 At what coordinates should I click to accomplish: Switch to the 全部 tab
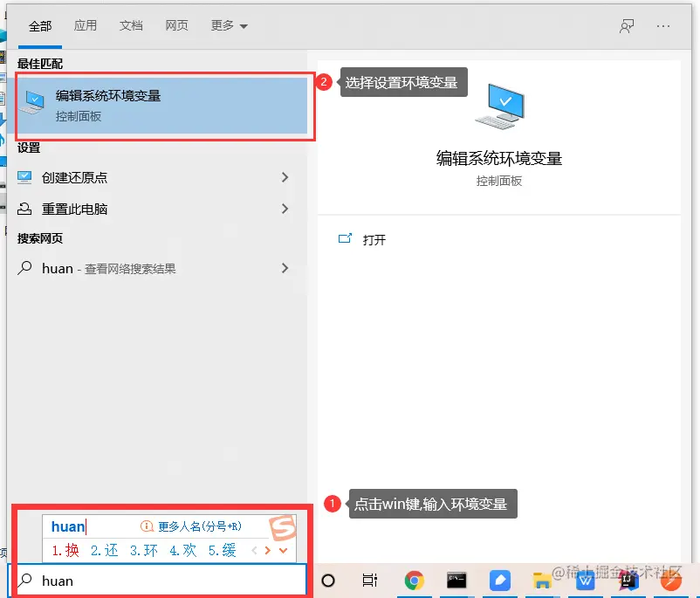40,26
